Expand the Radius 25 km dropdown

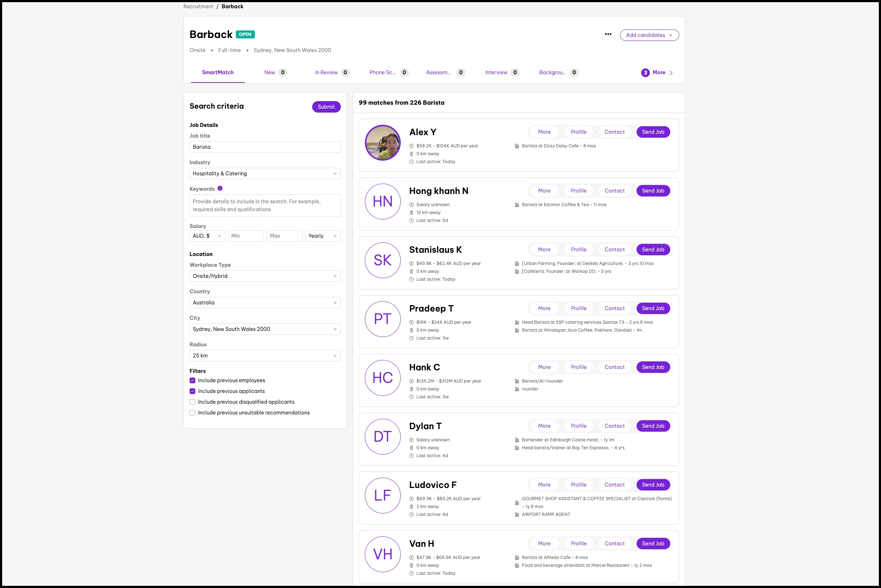tap(265, 356)
